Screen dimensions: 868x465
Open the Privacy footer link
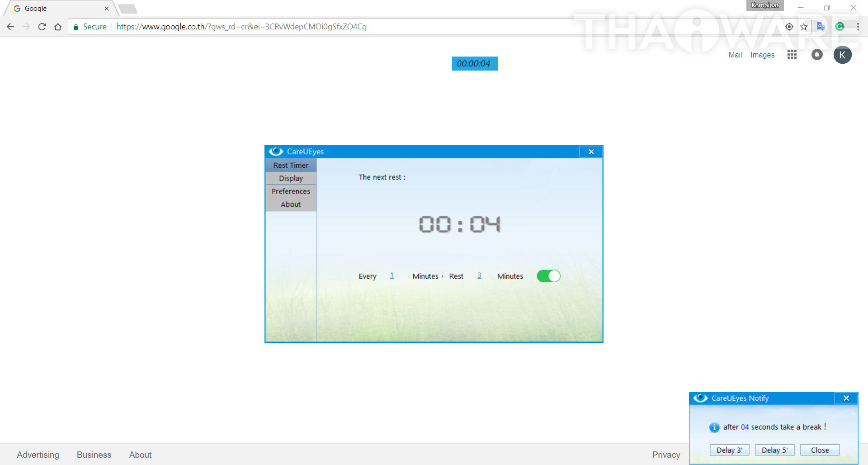click(x=666, y=455)
